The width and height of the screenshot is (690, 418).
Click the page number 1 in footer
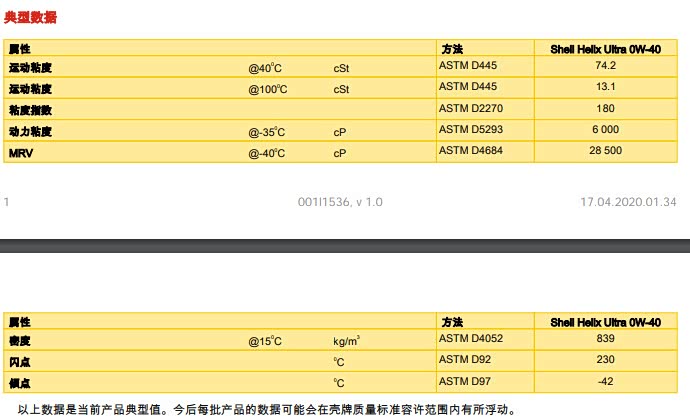click(6, 202)
